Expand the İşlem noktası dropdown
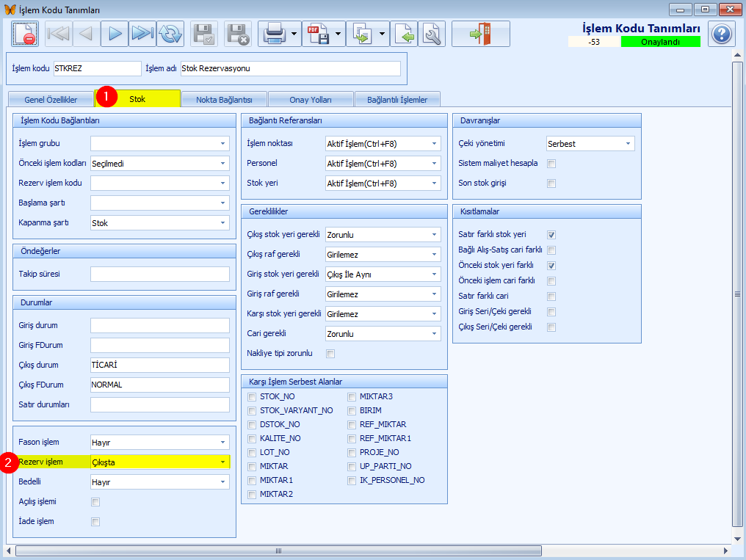This screenshot has height=560, width=746. [435, 144]
